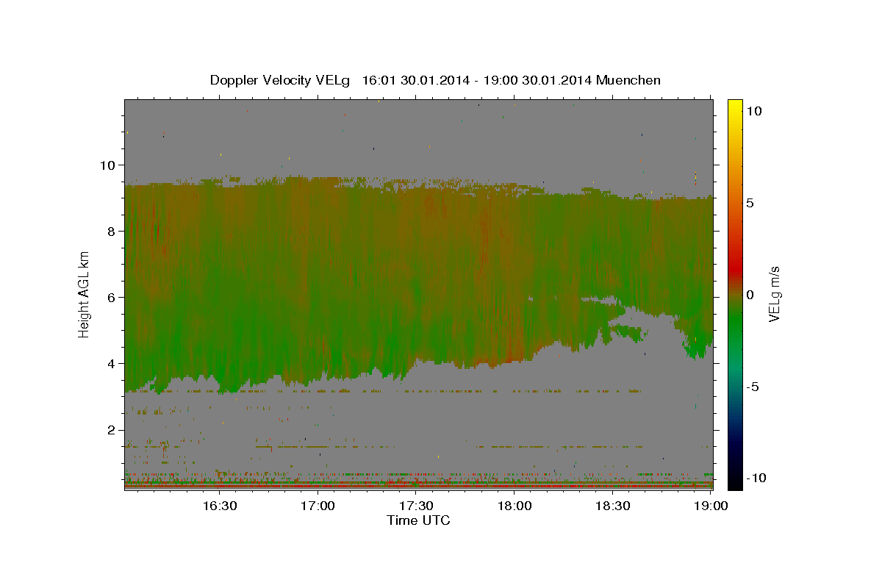Click the 18:00 time tick label

pyautogui.click(x=514, y=506)
